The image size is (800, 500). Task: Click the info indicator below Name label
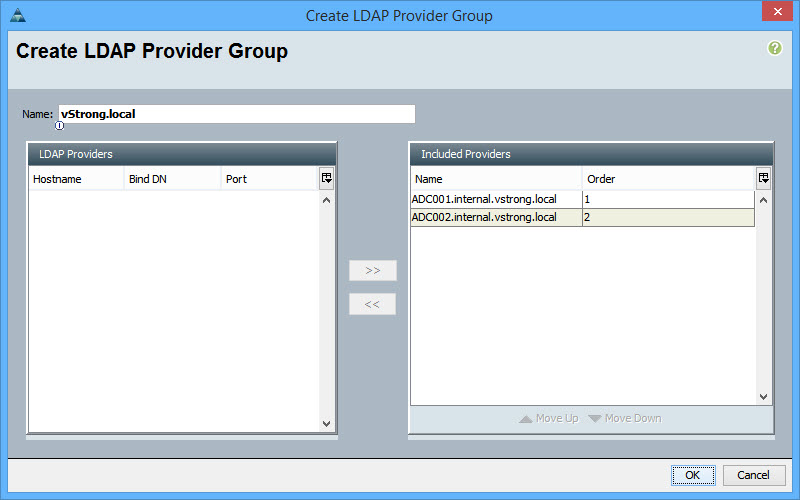[59, 126]
